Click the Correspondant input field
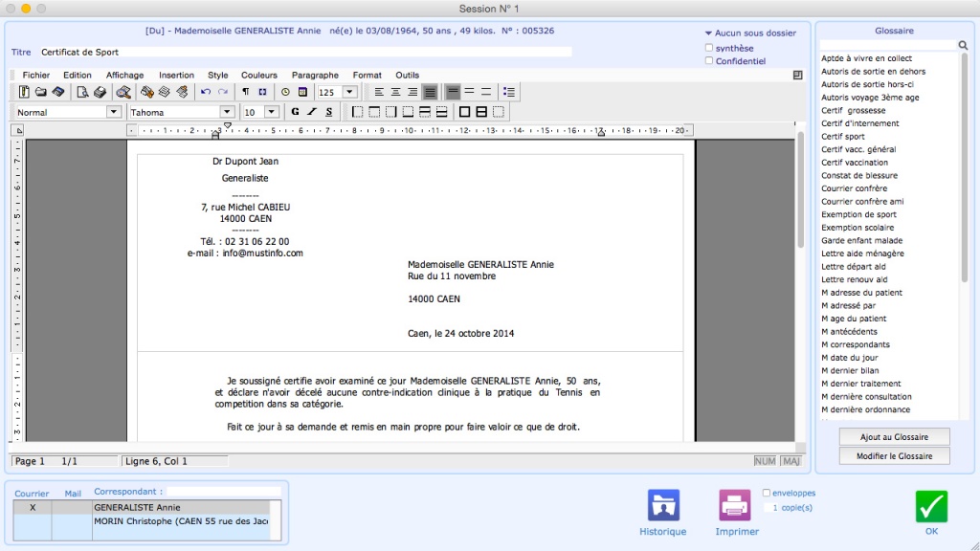Viewport: 980px width, 551px height. pos(224,492)
